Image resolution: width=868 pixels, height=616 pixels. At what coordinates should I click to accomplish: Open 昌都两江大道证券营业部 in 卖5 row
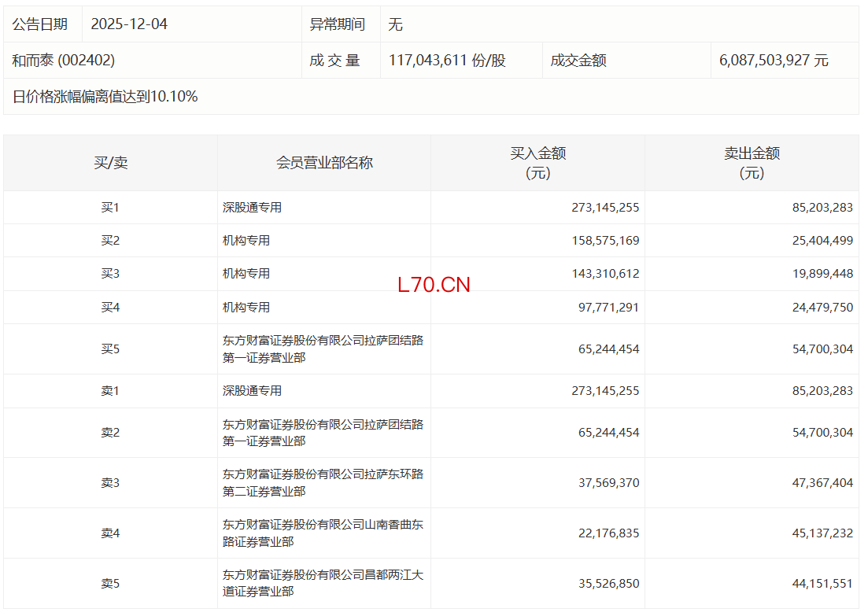pyautogui.click(x=323, y=583)
